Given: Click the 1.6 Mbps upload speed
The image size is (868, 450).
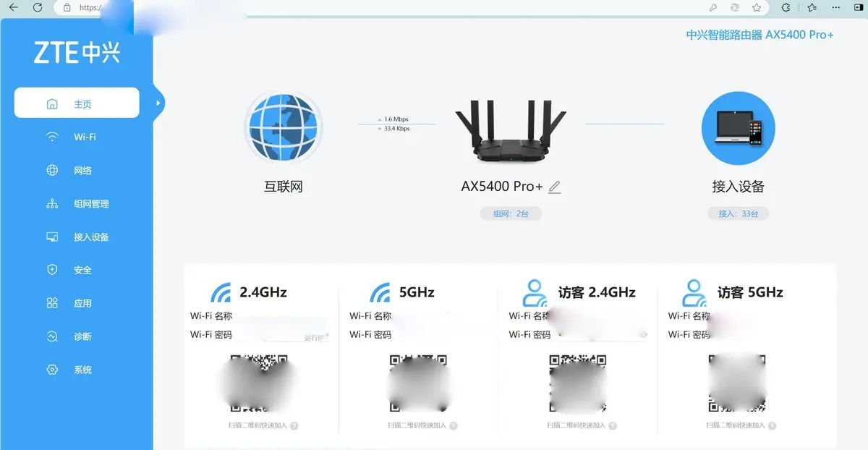Looking at the screenshot, I should (x=396, y=119).
